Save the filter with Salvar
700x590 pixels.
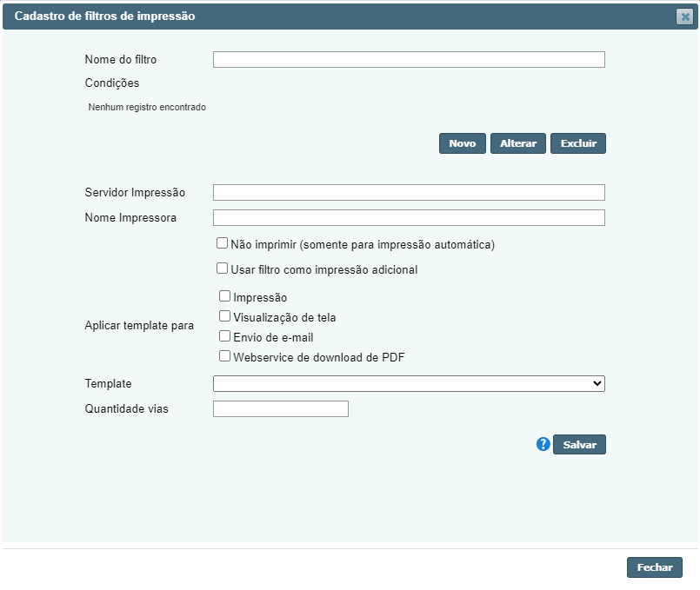click(580, 445)
